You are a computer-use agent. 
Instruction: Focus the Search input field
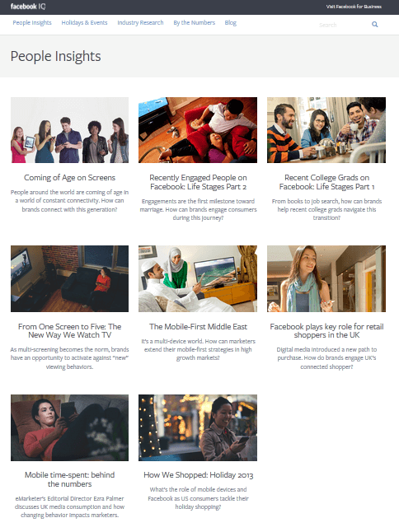coord(343,25)
